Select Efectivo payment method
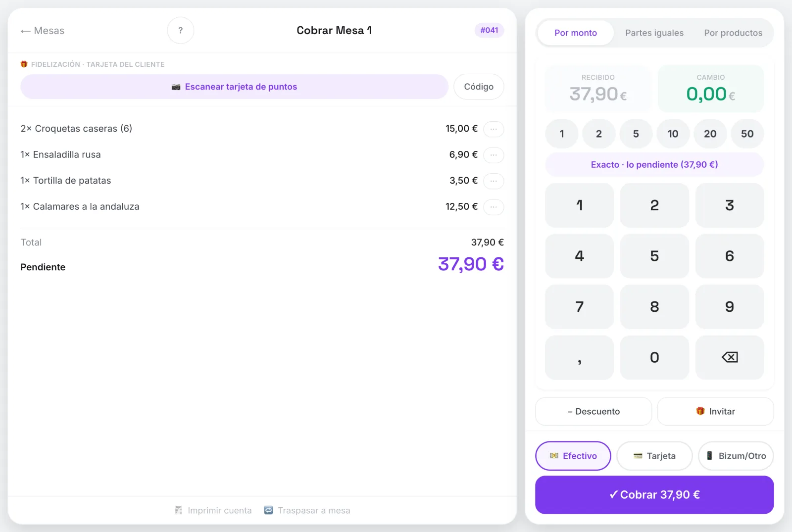The image size is (792, 532). point(573,456)
